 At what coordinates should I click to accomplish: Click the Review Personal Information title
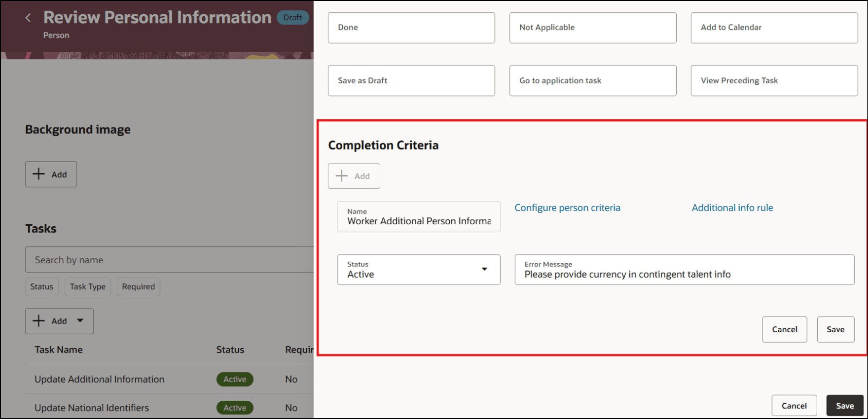click(157, 17)
